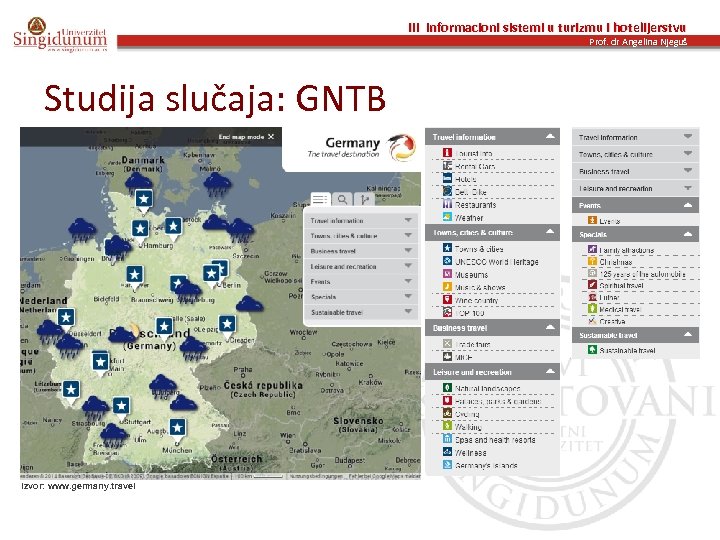Screen dimensions: 720x540
Task: Collapse the open Events section header
Action: coord(636,205)
